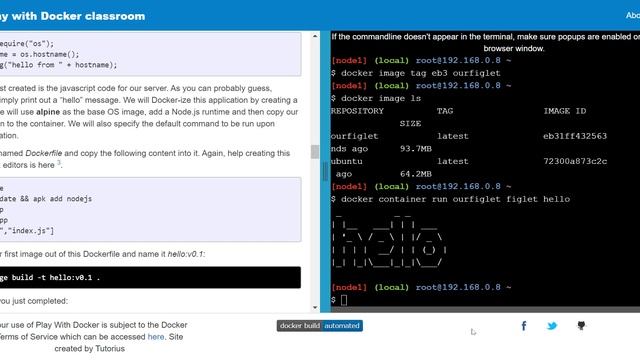Click the 'ubuntu' repository name in table
Screen dimensions: 640x360
point(347,162)
